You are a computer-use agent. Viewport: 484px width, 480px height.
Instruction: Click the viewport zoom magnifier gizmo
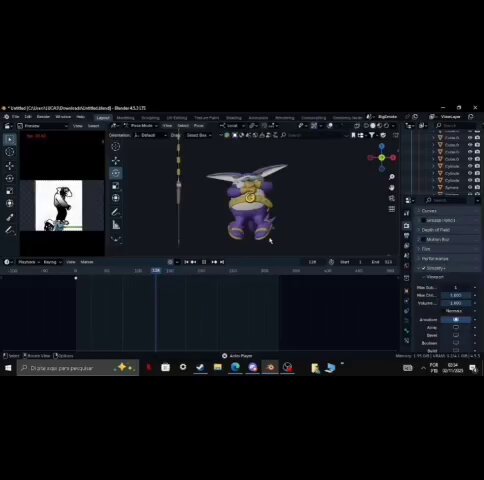[392, 177]
